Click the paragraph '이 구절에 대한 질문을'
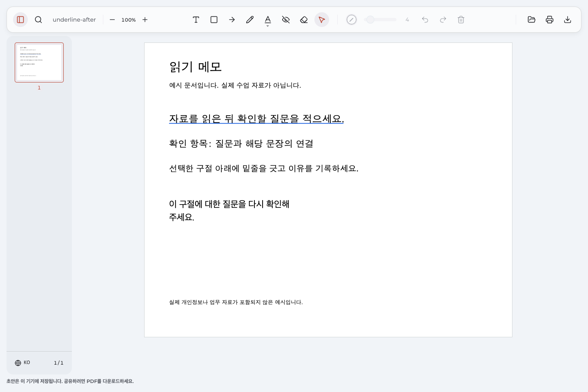 229,210
